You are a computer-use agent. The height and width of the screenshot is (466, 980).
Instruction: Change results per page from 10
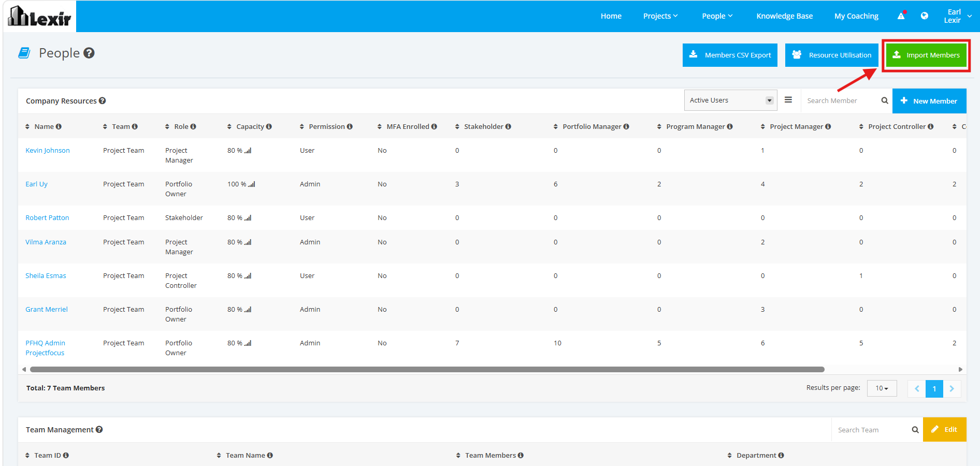click(882, 388)
